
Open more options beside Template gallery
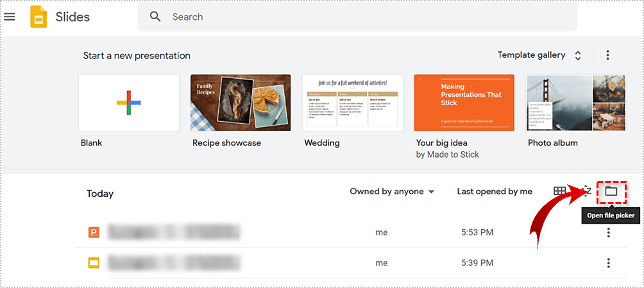click(607, 55)
